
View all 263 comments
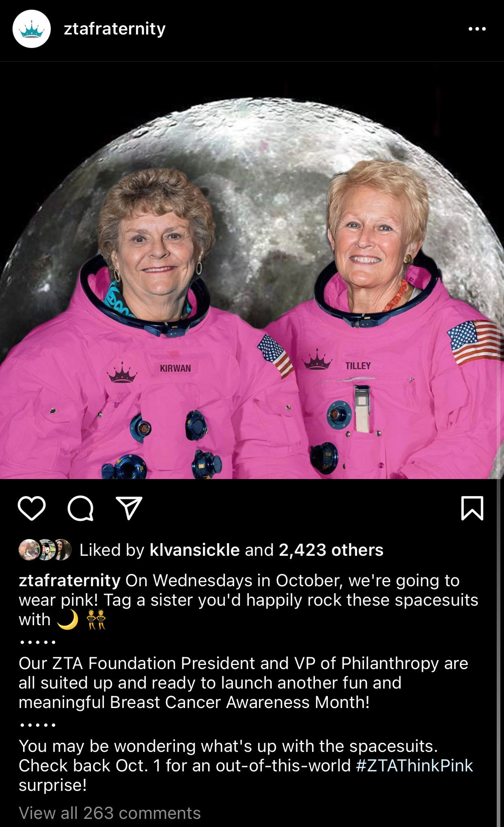click(110, 813)
